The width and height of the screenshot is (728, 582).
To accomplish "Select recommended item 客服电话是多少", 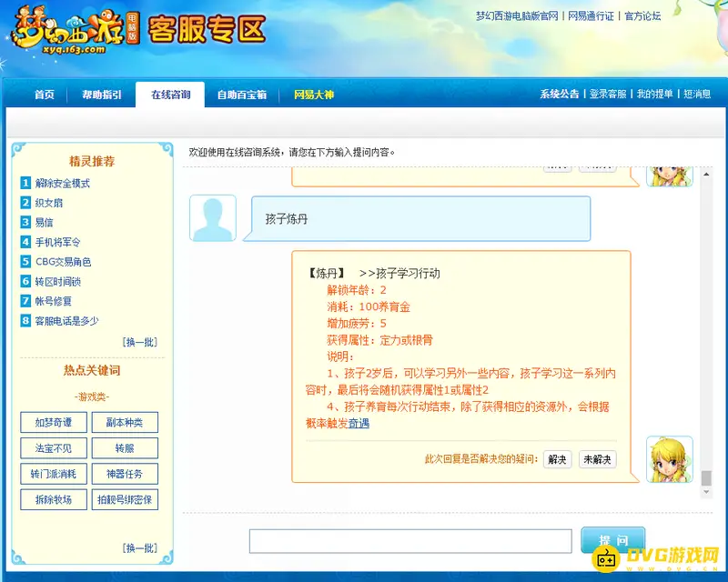I will pos(66,321).
